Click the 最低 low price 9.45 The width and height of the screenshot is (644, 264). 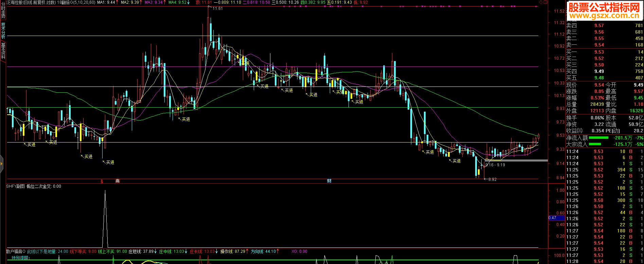638,98
